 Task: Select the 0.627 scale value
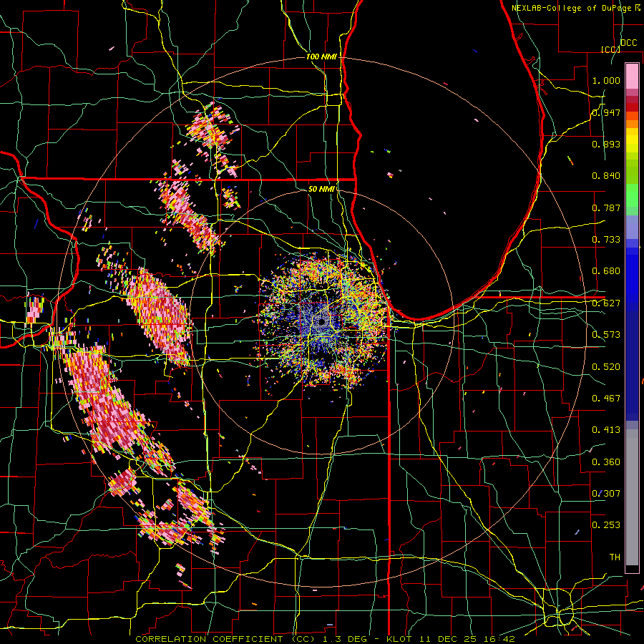pos(606,303)
